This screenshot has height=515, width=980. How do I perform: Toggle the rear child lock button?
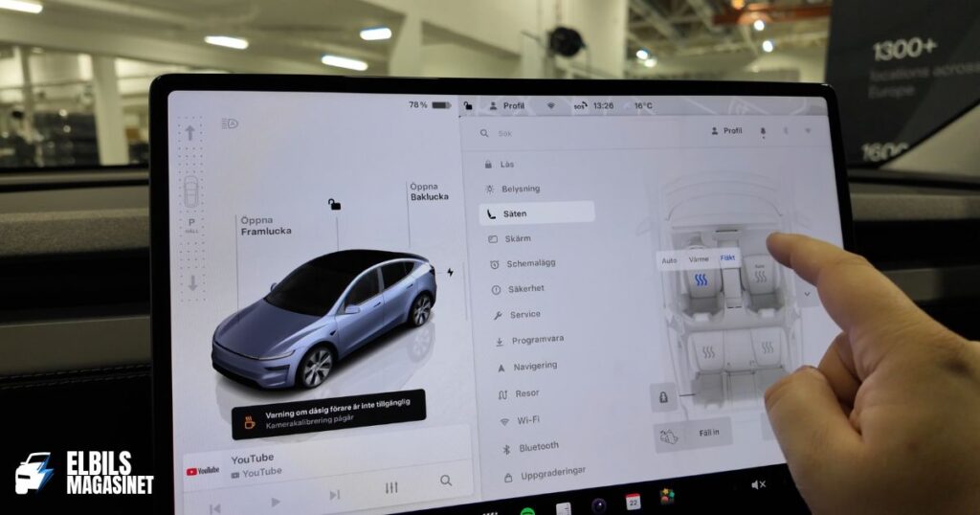[662, 396]
